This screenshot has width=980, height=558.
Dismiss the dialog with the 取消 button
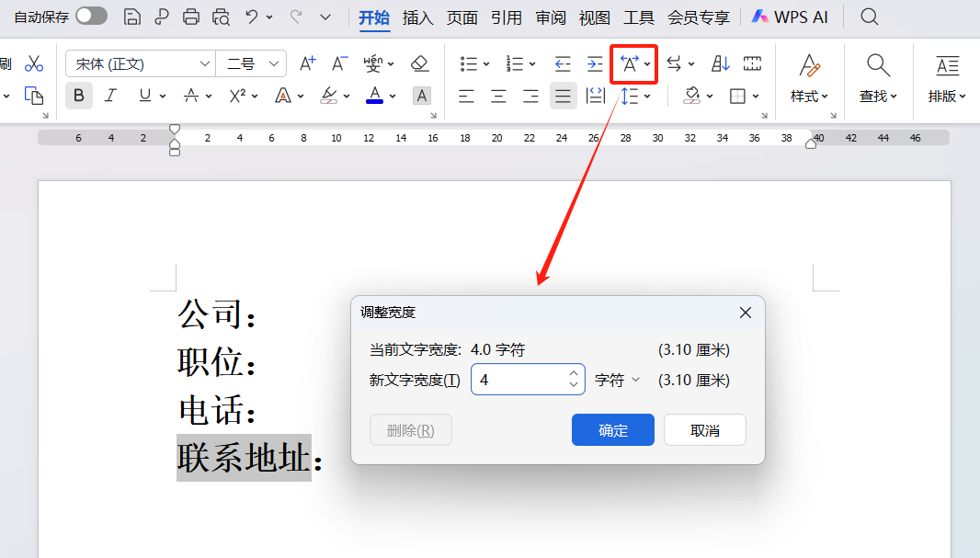[704, 429]
